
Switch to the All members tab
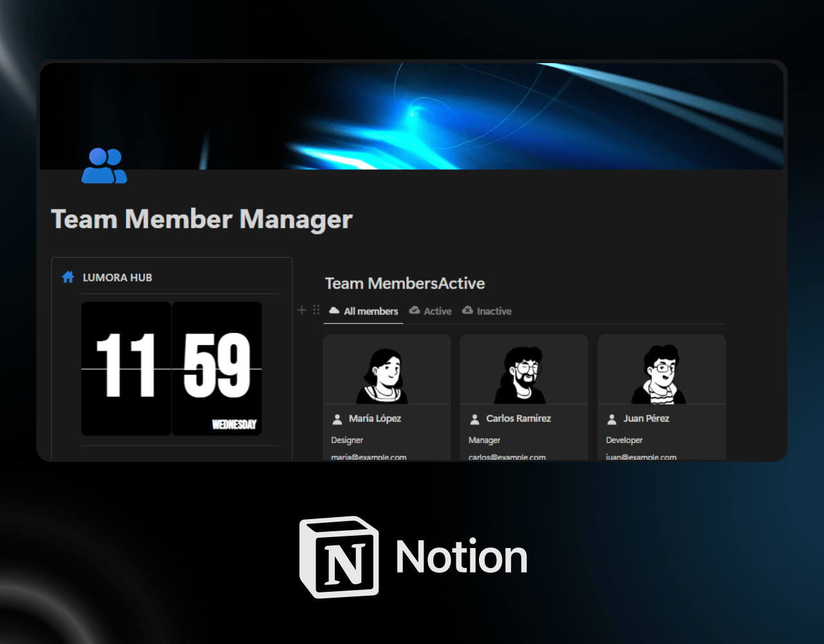[364, 311]
